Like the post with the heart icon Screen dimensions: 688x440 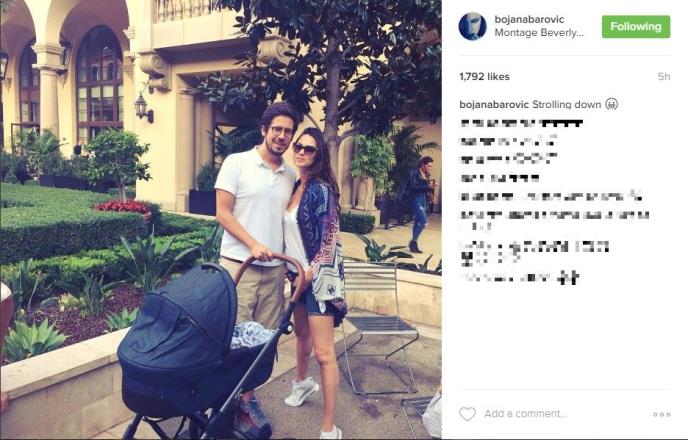click(467, 414)
